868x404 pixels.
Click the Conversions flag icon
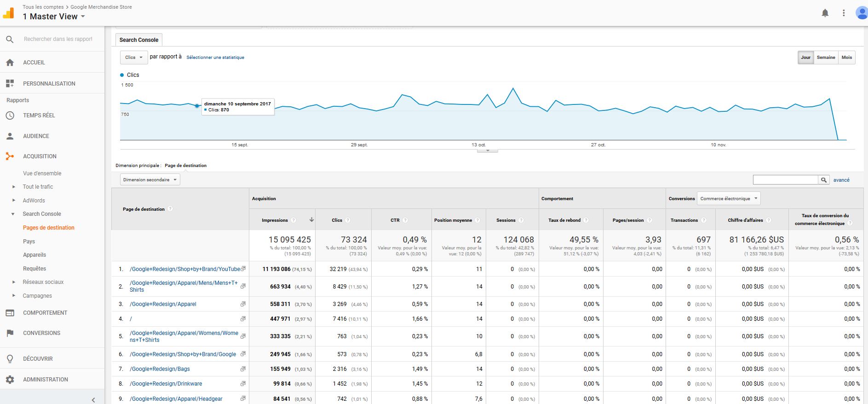tap(10, 333)
